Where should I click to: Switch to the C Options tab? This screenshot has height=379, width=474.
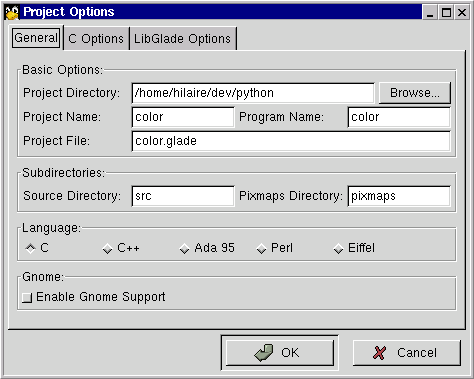click(96, 39)
